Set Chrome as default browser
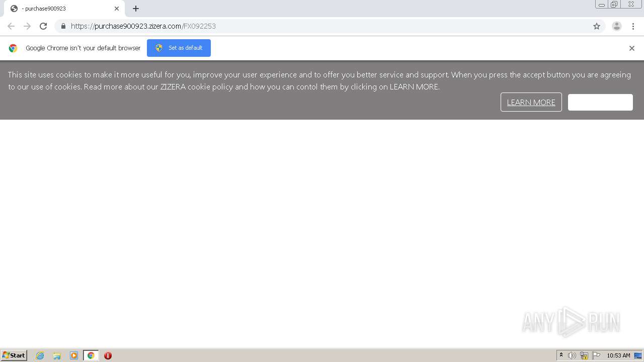Image resolution: width=644 pixels, height=362 pixels. tap(179, 48)
